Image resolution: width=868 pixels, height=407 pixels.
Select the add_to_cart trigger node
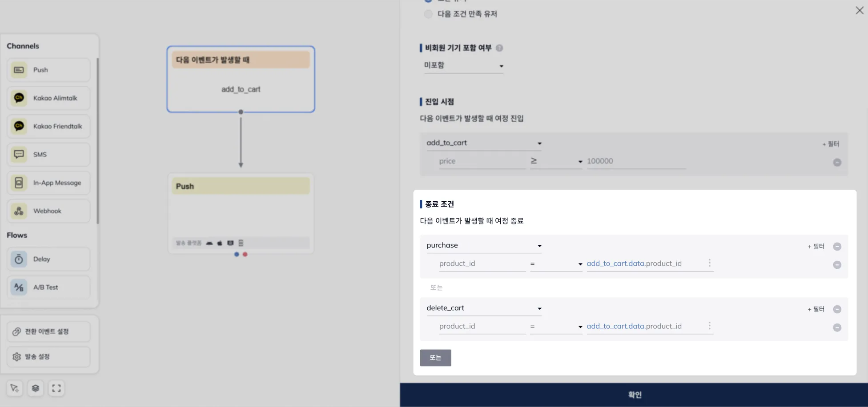pyautogui.click(x=241, y=79)
